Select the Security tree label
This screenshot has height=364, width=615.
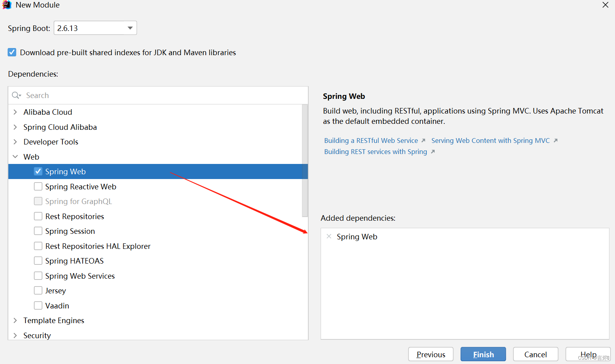pyautogui.click(x=37, y=335)
